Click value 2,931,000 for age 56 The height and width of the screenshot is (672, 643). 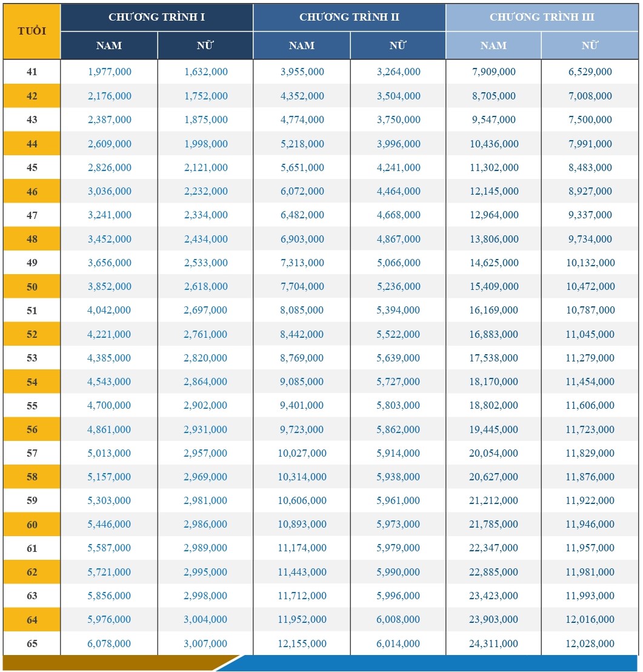coord(205,429)
